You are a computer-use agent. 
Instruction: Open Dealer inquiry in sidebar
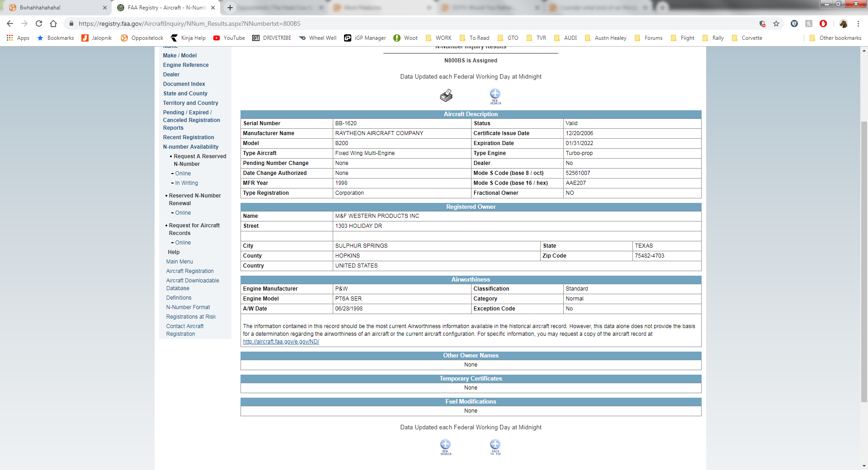tap(171, 75)
